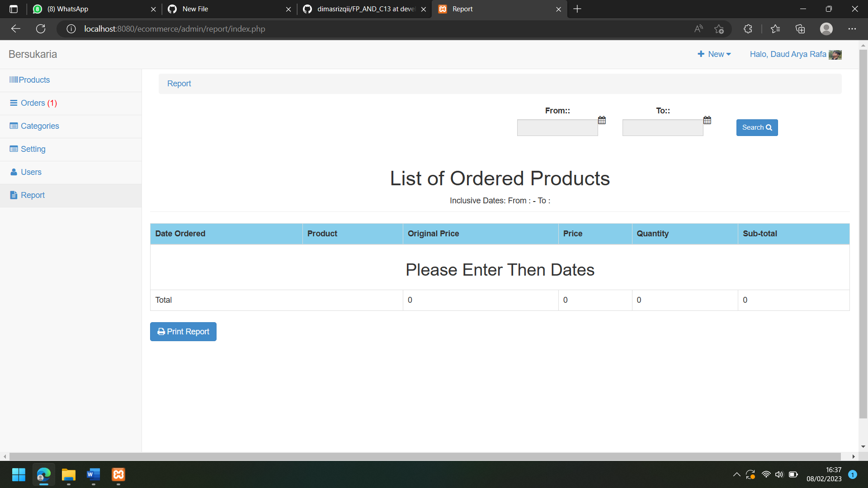Open the From date calendar picker
The width and height of the screenshot is (868, 488).
[x=602, y=120]
